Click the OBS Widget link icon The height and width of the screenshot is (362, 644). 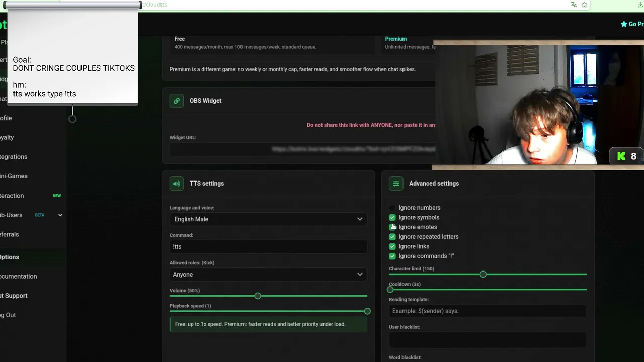click(x=177, y=101)
